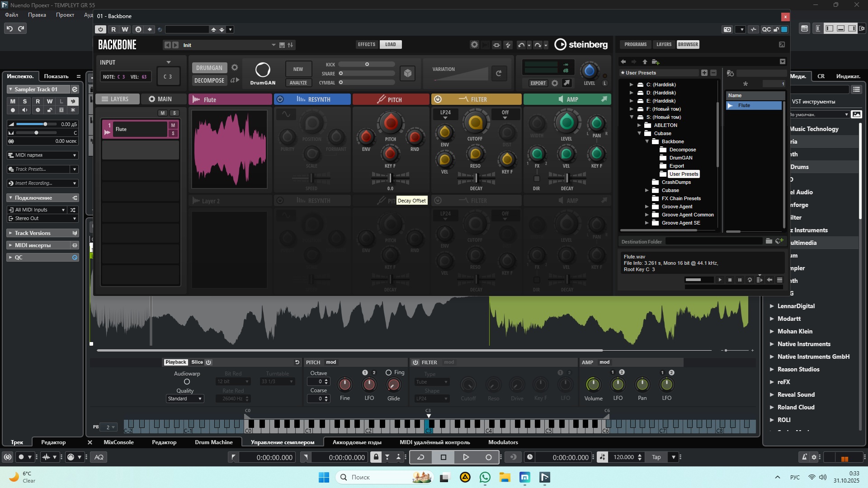Toggle the sampler FILTER power button

coord(415,362)
